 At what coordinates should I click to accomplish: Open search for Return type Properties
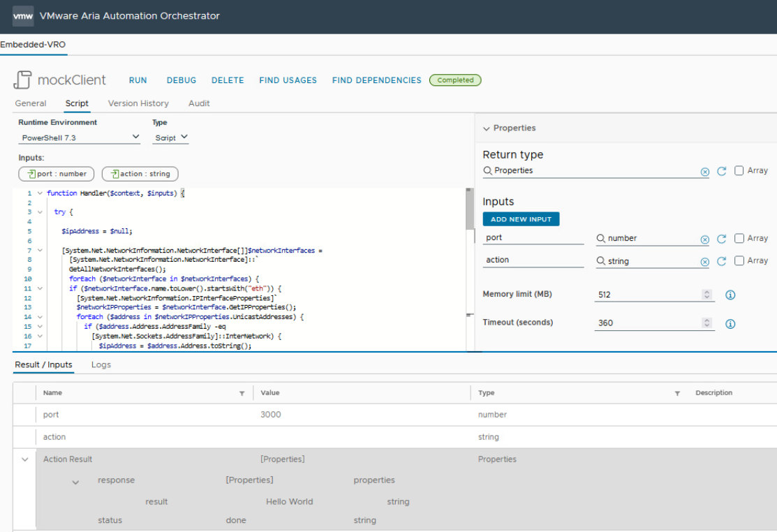coord(487,170)
